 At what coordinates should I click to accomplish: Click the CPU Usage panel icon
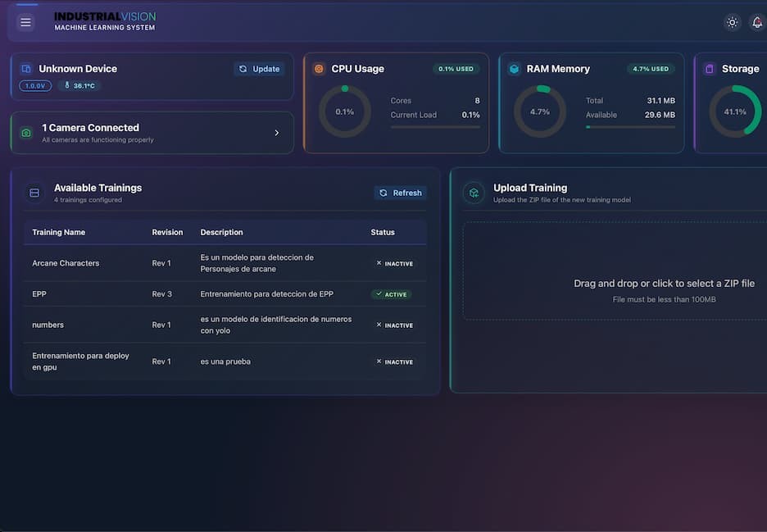(x=319, y=69)
